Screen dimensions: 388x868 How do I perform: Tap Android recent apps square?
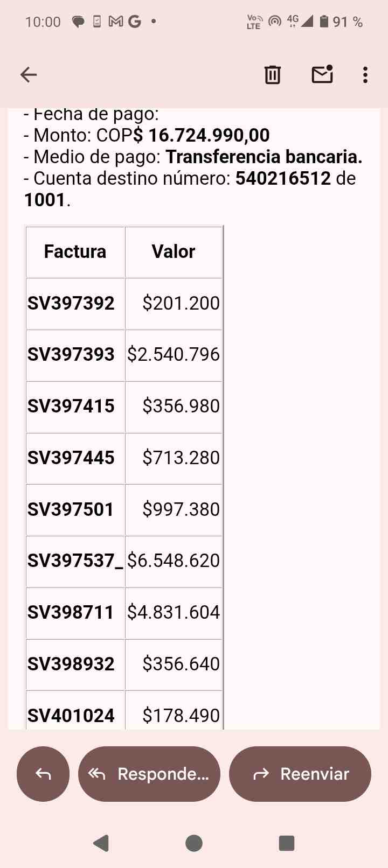point(287,843)
